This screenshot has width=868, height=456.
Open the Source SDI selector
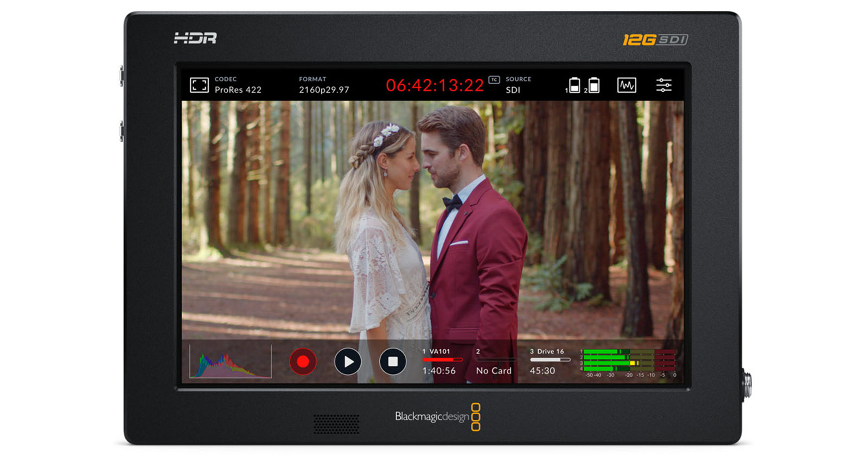518,85
